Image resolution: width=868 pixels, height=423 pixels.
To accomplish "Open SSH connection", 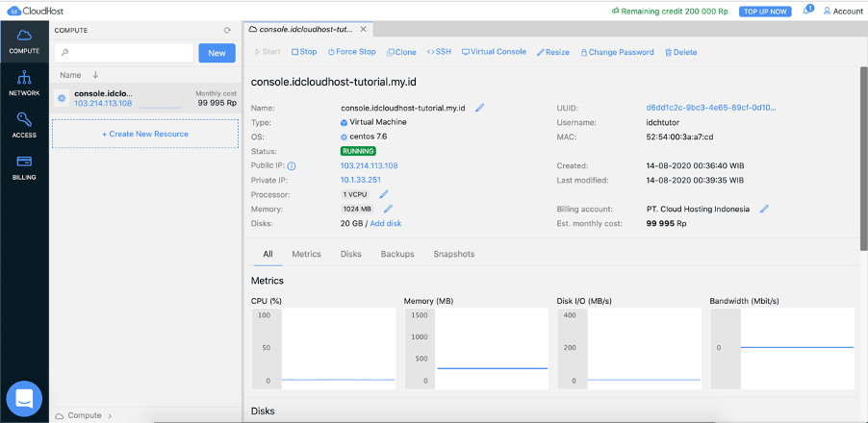I will (439, 52).
